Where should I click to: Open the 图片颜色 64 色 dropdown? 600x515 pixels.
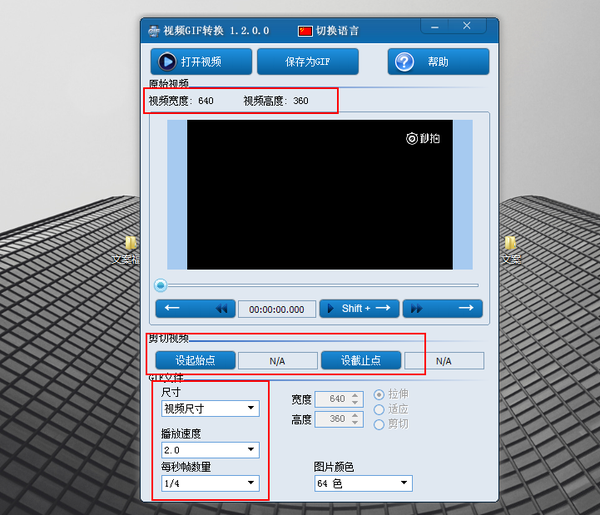click(x=363, y=483)
